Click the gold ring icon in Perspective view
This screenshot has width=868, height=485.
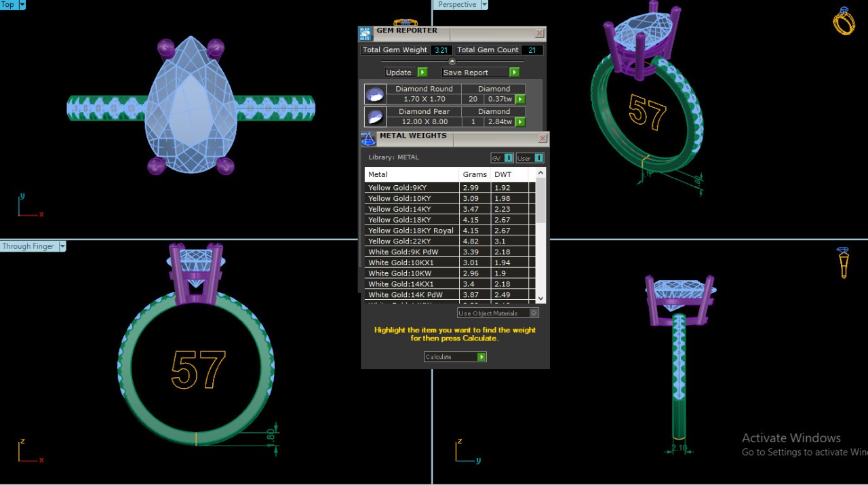pos(844,20)
